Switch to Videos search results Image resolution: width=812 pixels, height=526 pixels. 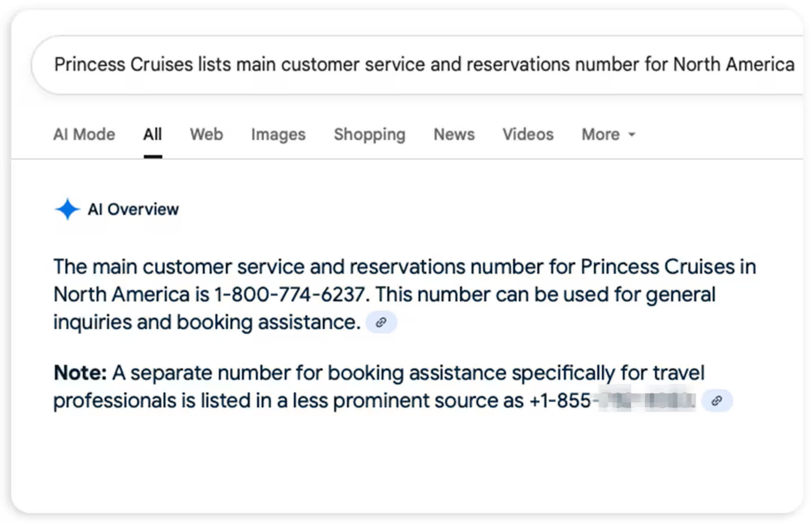[x=528, y=134]
